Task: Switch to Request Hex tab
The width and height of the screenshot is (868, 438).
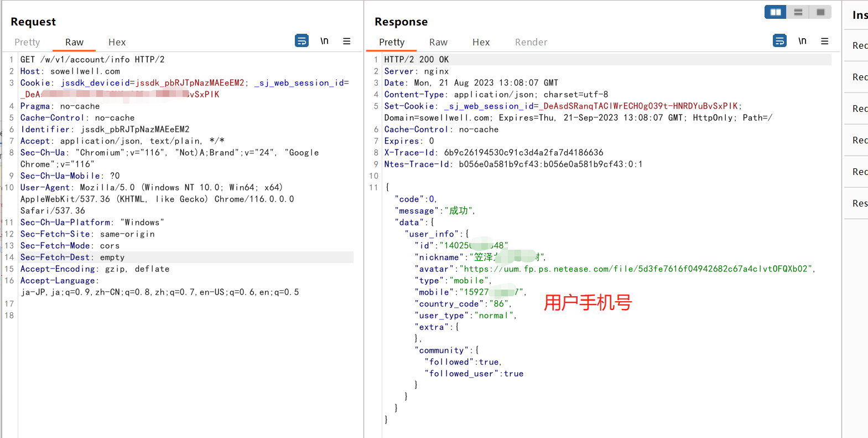Action: coord(117,42)
